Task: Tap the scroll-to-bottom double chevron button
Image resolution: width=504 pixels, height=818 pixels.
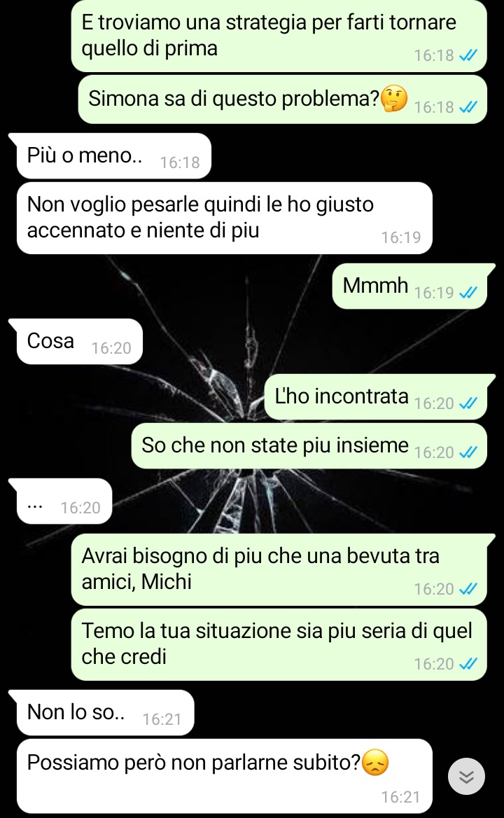Action: tap(466, 776)
